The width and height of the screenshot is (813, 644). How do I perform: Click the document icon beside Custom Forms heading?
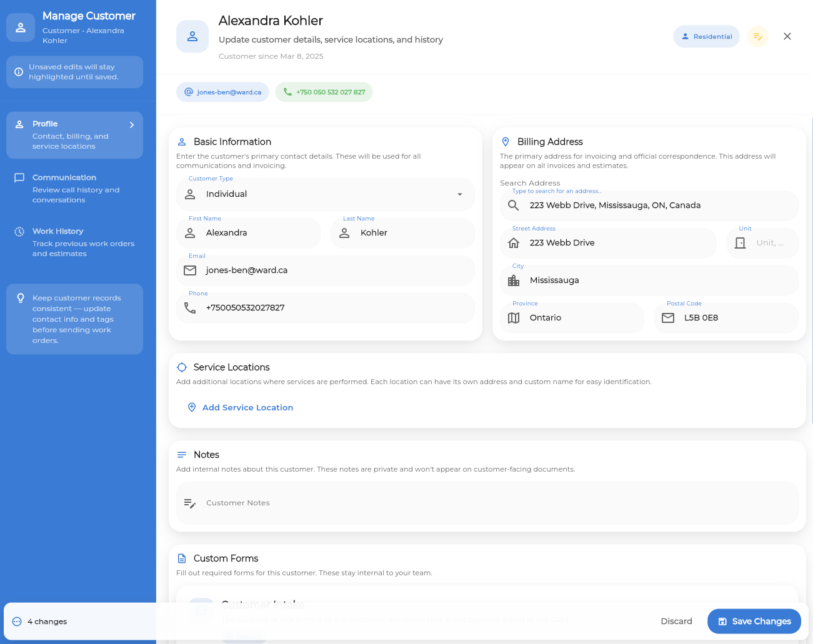182,558
